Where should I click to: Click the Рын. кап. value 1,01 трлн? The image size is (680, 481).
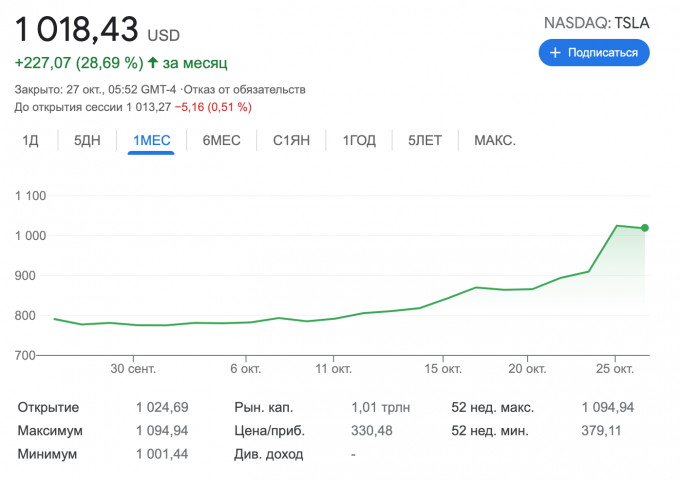click(380, 407)
